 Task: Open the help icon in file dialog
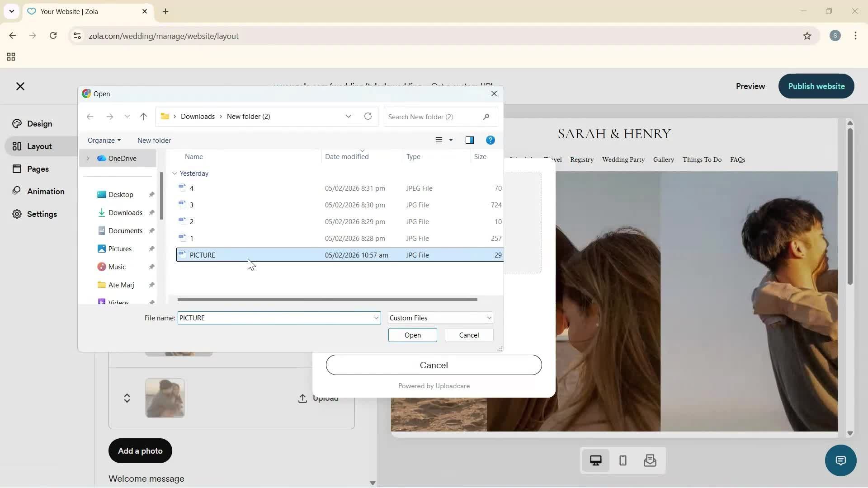[491, 140]
